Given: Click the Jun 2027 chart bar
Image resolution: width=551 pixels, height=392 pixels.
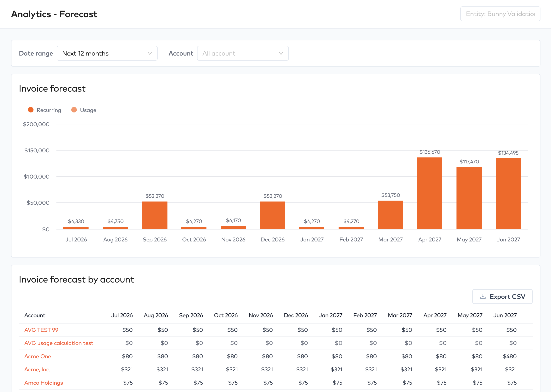Looking at the screenshot, I should [x=508, y=193].
